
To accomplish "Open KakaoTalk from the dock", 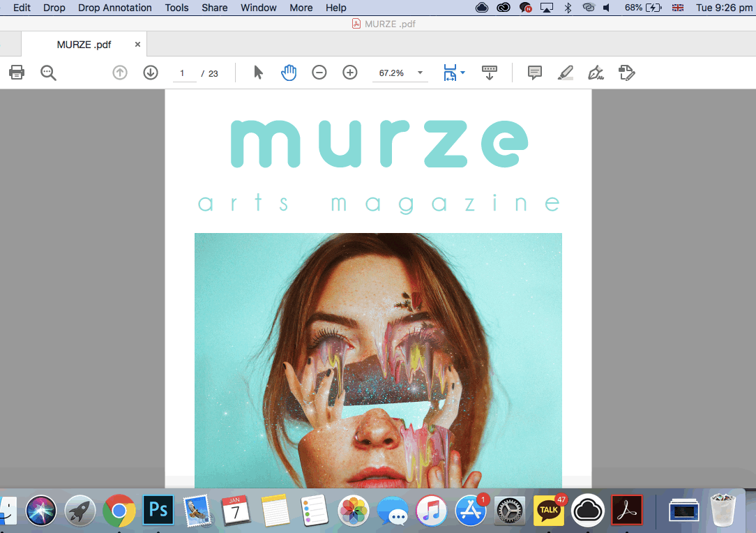I will click(549, 511).
